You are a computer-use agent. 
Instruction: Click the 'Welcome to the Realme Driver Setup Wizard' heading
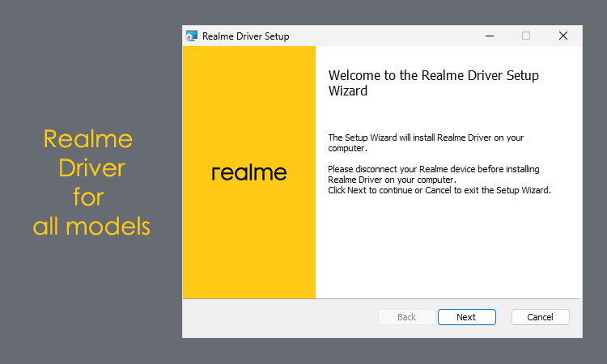tap(433, 83)
